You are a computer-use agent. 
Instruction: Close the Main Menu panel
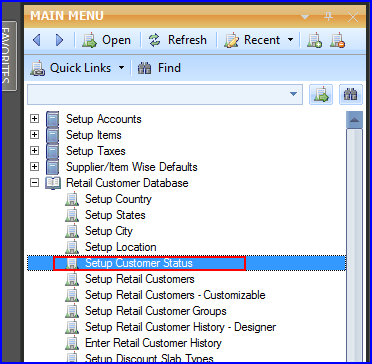click(x=352, y=17)
